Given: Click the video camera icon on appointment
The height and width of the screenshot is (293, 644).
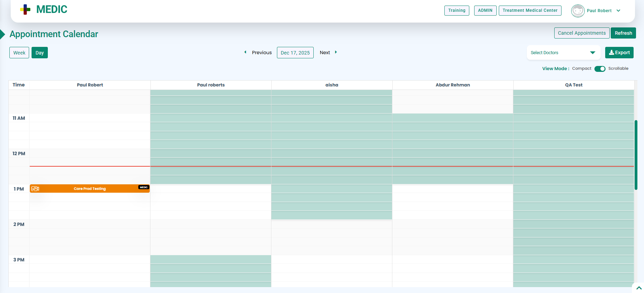Looking at the screenshot, I should point(35,189).
